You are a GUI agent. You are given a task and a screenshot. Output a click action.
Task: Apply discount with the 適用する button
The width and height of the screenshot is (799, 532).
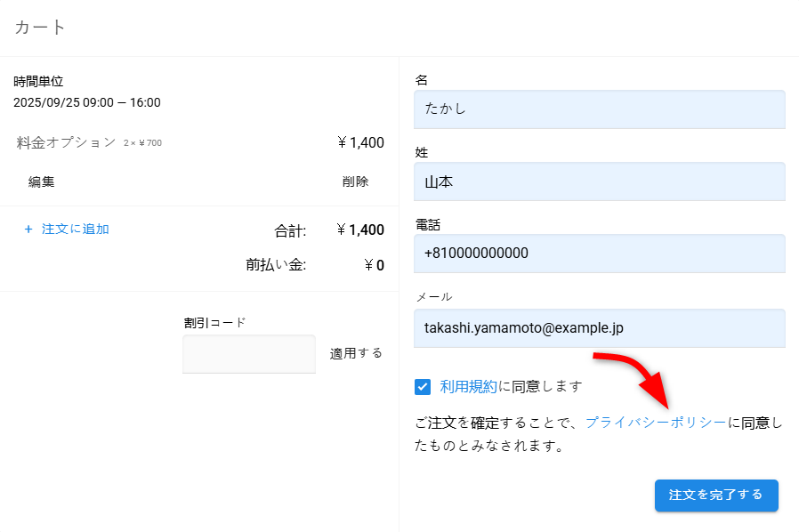(x=356, y=353)
